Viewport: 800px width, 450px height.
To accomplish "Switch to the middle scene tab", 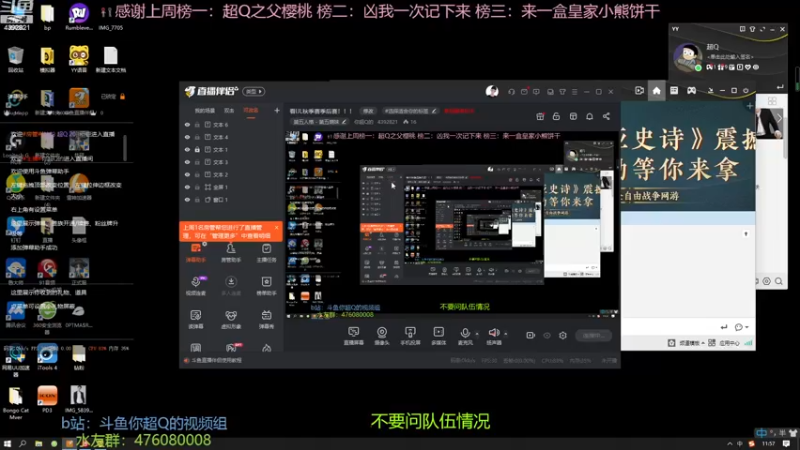I will [229, 111].
